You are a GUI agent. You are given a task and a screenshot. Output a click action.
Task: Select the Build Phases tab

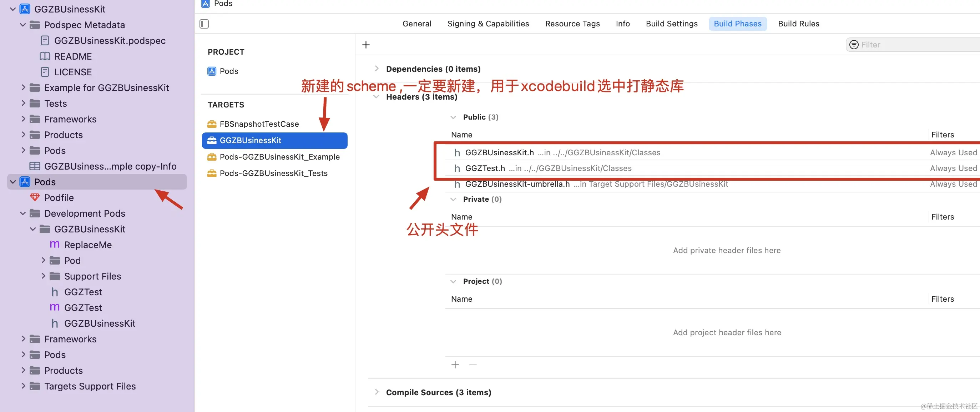pos(738,24)
